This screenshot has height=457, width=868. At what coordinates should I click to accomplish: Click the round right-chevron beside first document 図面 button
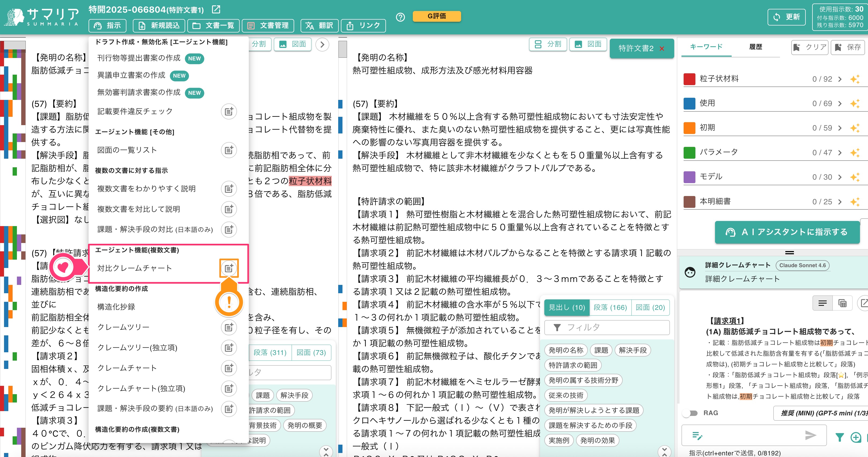(322, 45)
